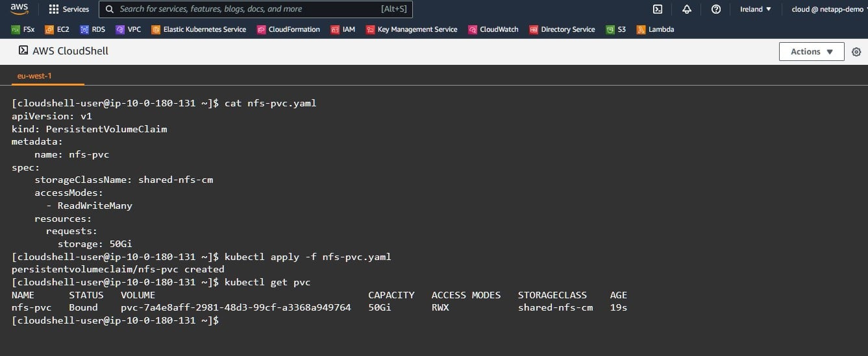
Task: Open the cloud @ netapp-demo account menu
Action: pos(826,9)
